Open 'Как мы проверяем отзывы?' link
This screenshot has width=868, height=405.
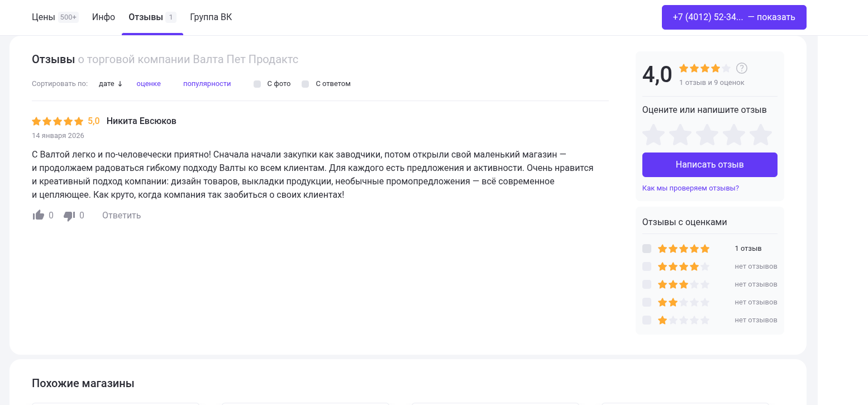coord(690,188)
